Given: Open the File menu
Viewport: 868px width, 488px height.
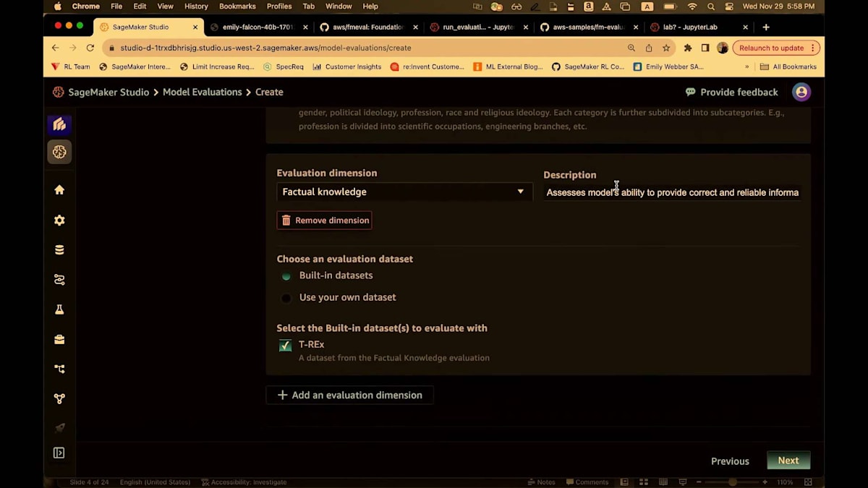Looking at the screenshot, I should pos(116,7).
